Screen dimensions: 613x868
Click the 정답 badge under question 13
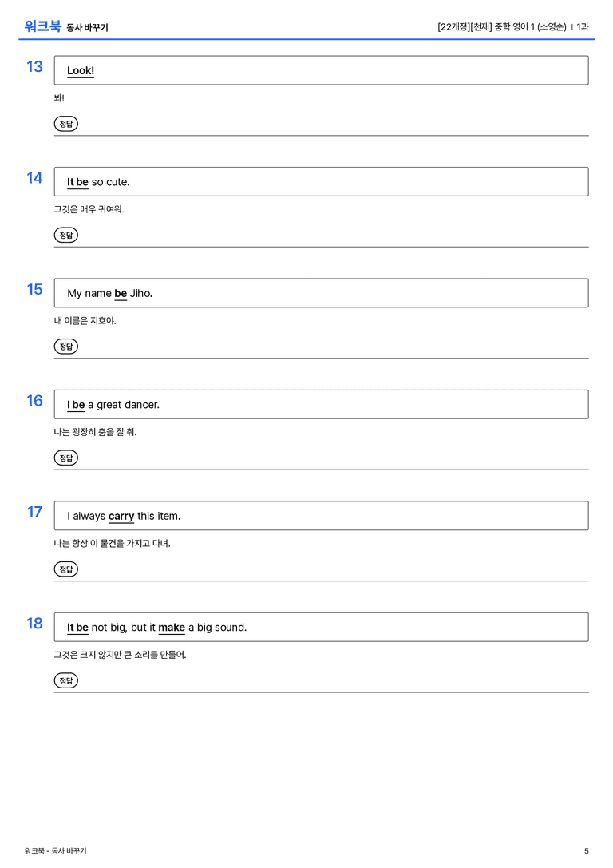[65, 124]
